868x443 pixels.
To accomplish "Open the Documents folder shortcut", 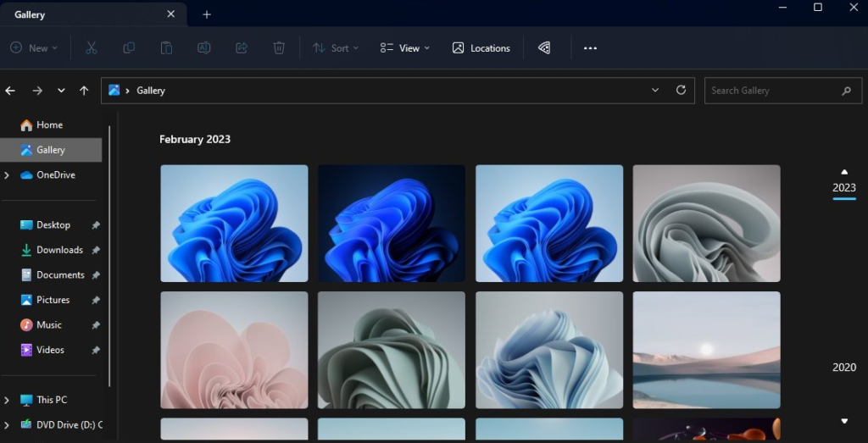I will [51, 275].
